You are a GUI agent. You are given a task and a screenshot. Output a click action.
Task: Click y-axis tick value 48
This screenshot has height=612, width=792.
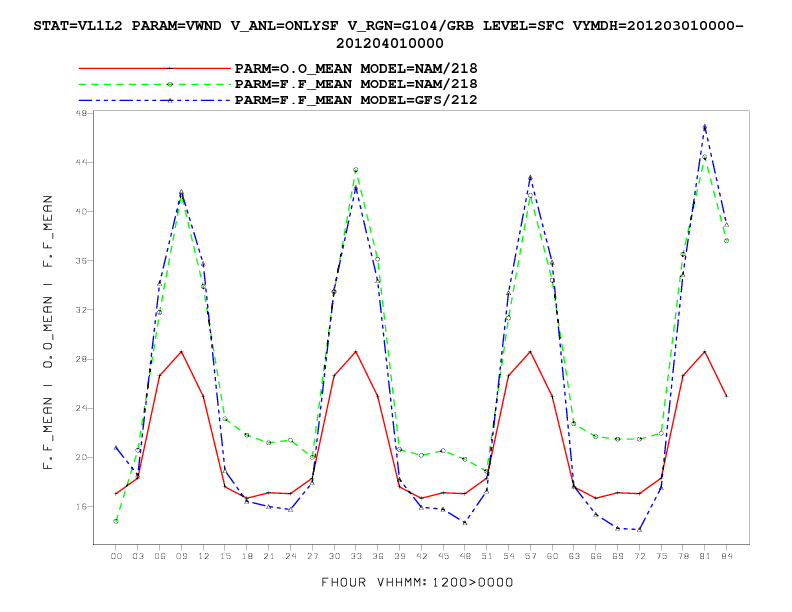click(82, 113)
